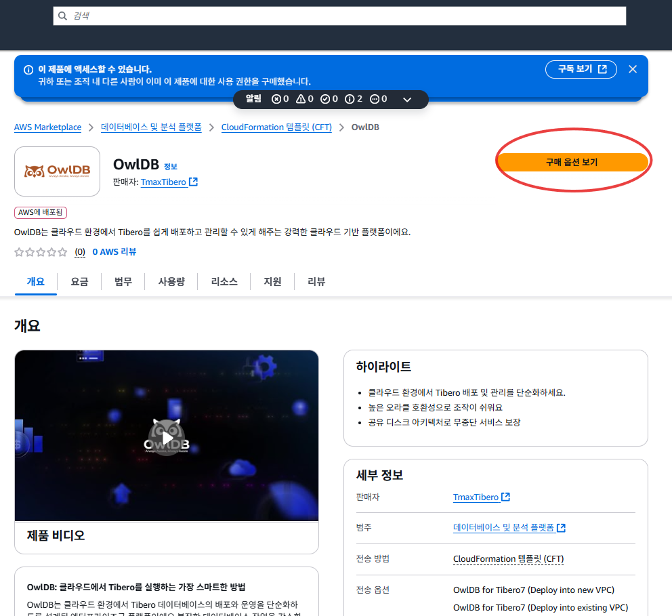Open the 구독 보기 button
Screen dimensions: 672x616
point(581,69)
